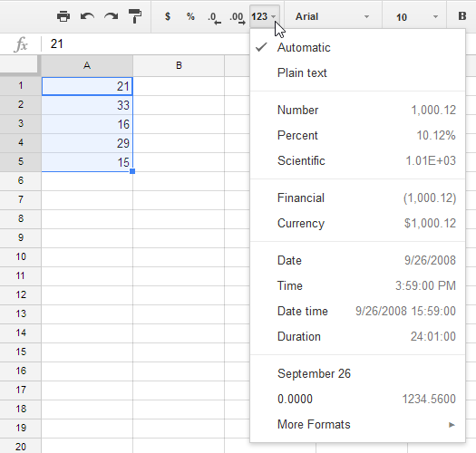Viewport: 476px width, 453px height.
Task: Select row 5 header
Action: [20, 161]
